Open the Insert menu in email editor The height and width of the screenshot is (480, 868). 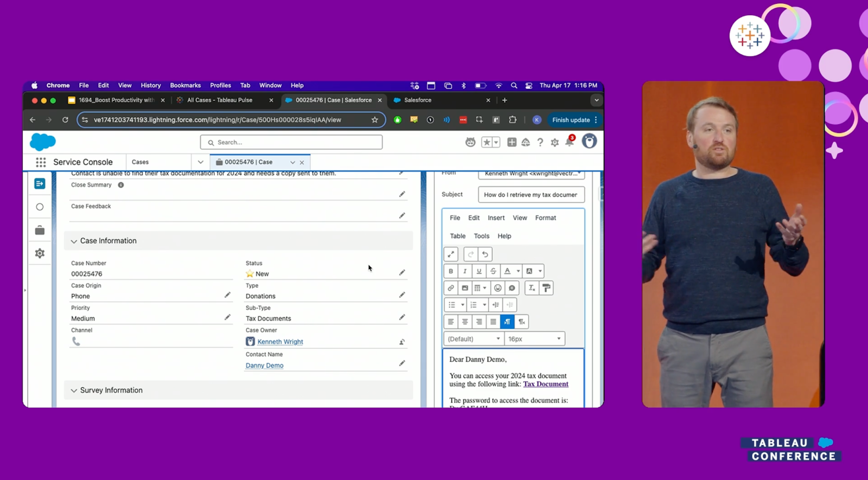(496, 218)
